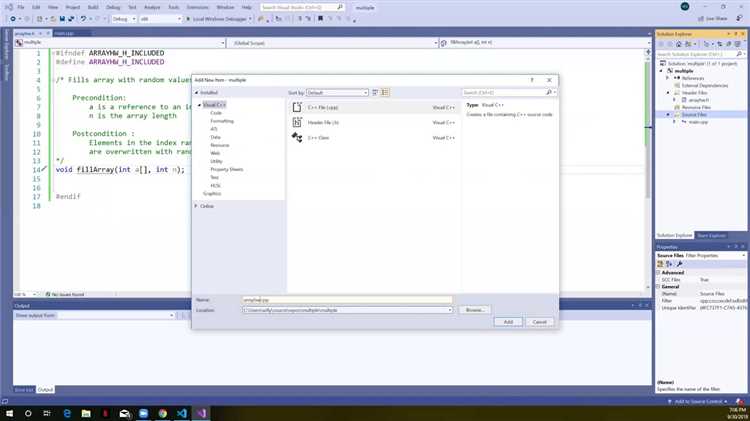Collapse the Visual C++ tree node

point(199,105)
